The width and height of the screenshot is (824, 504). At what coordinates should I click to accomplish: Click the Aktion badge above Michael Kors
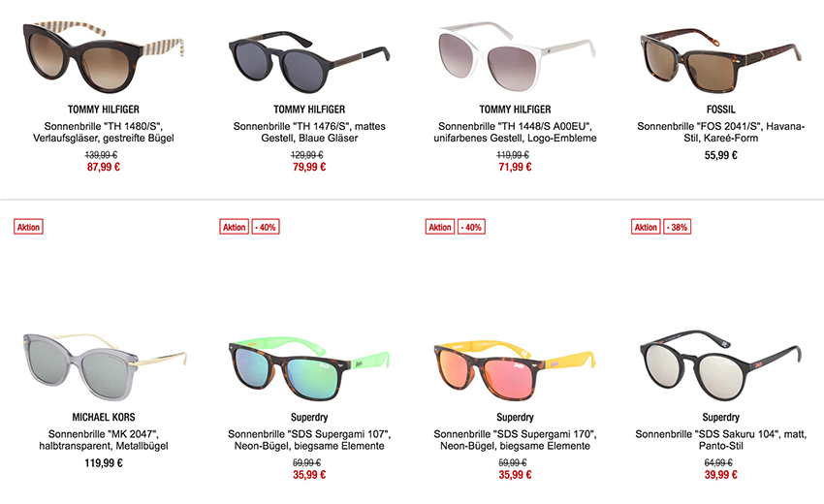(28, 227)
